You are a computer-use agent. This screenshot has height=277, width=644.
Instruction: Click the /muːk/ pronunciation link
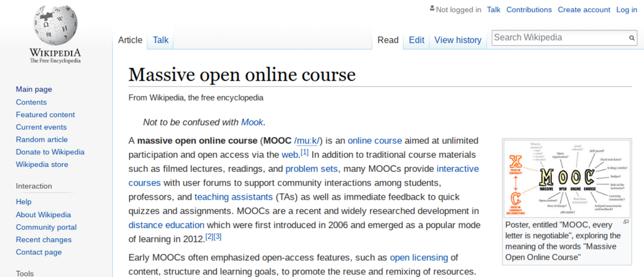coord(307,141)
